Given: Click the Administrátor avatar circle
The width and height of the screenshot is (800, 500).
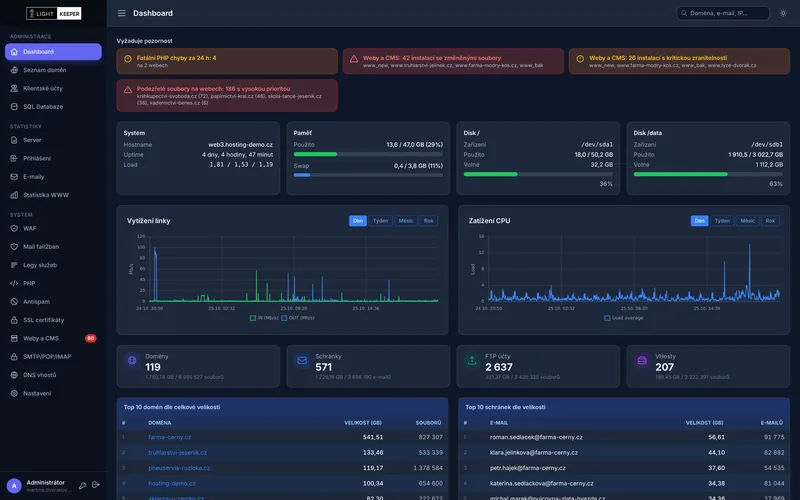Looking at the screenshot, I should [x=14, y=486].
